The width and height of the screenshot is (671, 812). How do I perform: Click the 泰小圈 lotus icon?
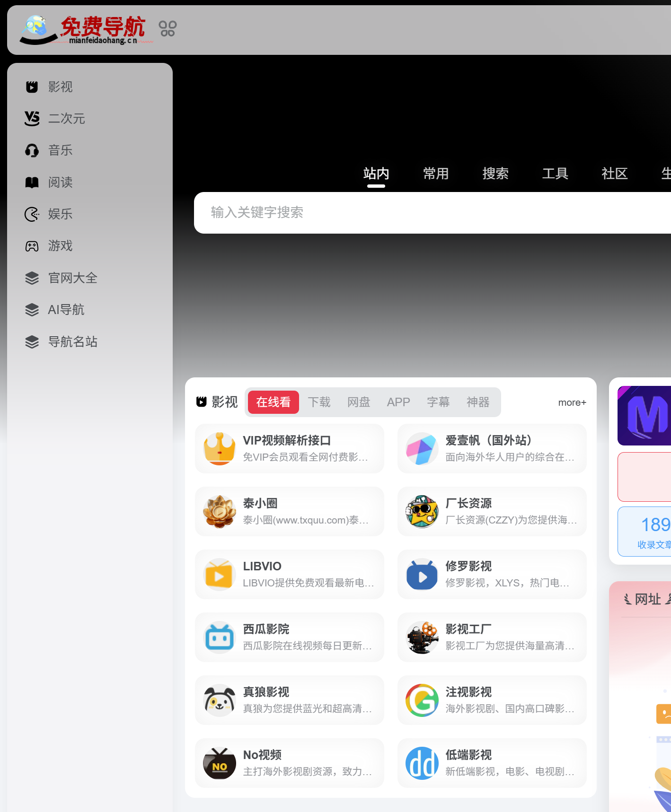[220, 512]
